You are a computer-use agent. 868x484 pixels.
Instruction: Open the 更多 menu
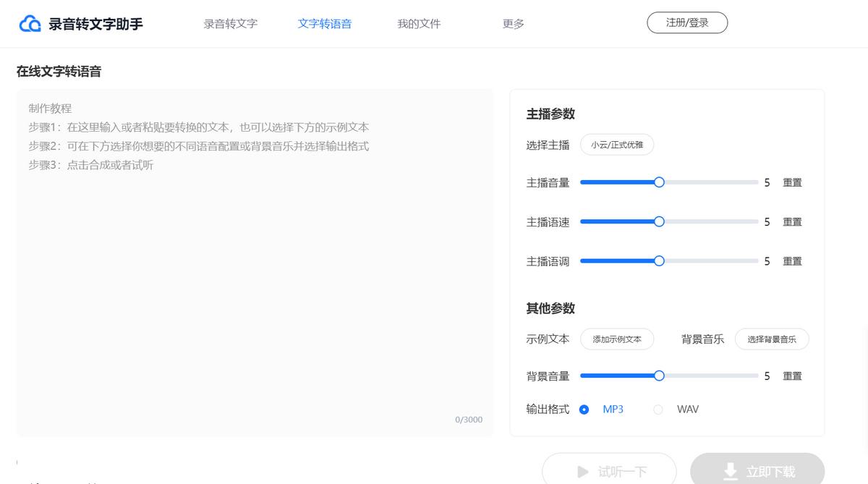tap(512, 23)
